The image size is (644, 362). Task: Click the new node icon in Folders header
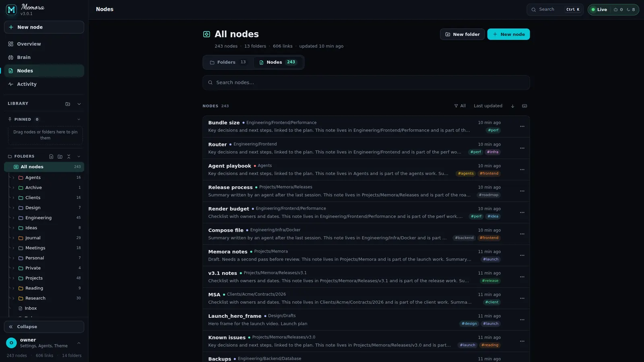[x=51, y=156]
